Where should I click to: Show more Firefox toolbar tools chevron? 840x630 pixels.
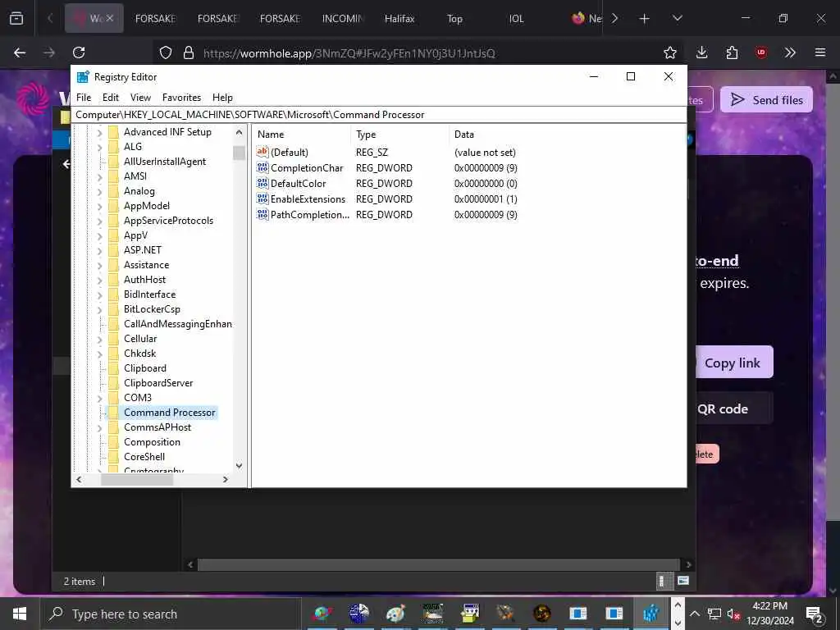coord(790,52)
